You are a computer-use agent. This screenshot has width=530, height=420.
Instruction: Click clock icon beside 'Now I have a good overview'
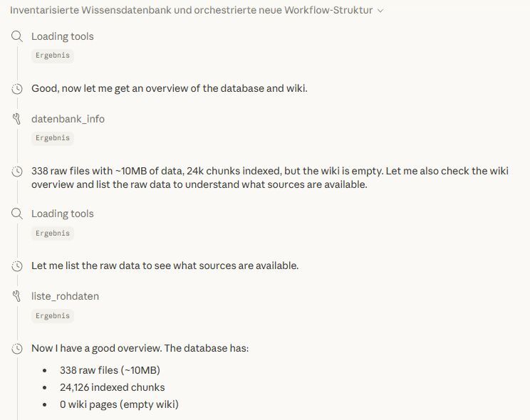click(x=17, y=349)
